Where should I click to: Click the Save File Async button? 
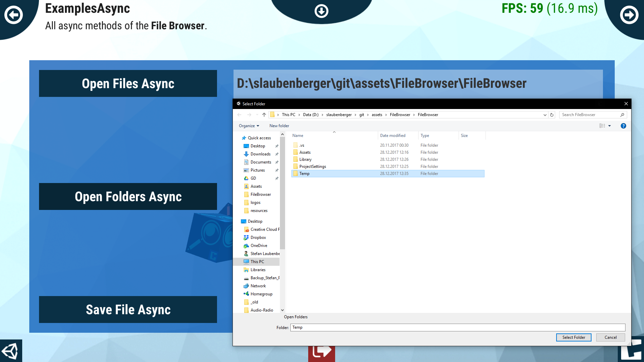[128, 310]
